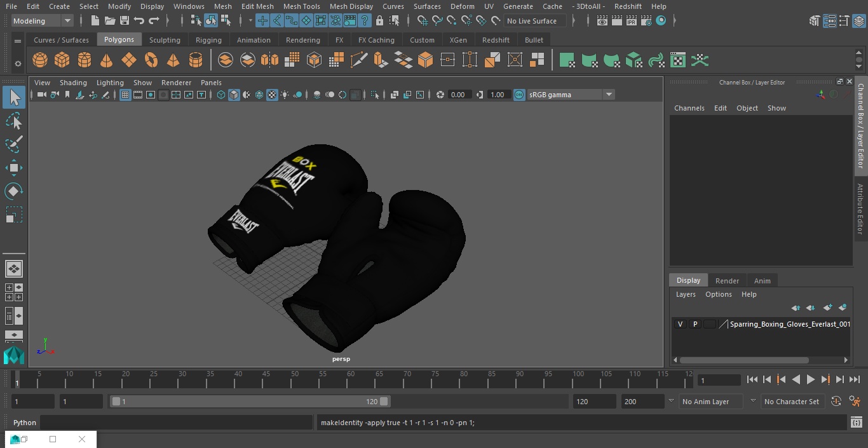Switch to the Rigging shelf tab

point(208,40)
